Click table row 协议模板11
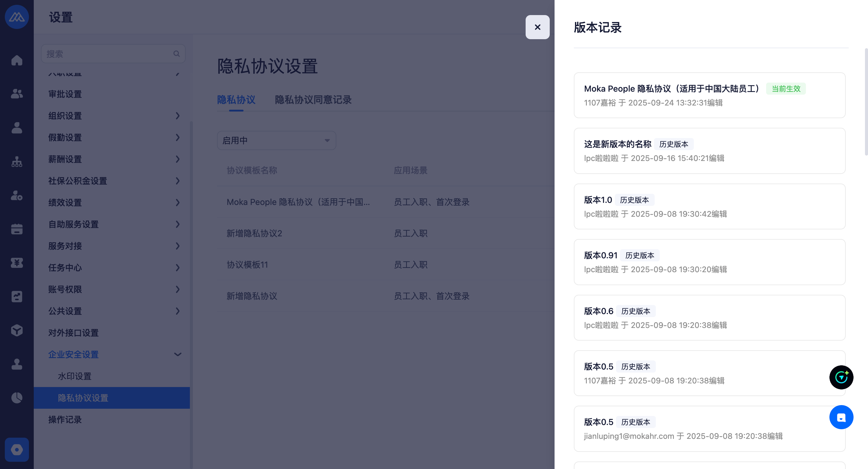Image resolution: width=868 pixels, height=469 pixels. coord(386,264)
